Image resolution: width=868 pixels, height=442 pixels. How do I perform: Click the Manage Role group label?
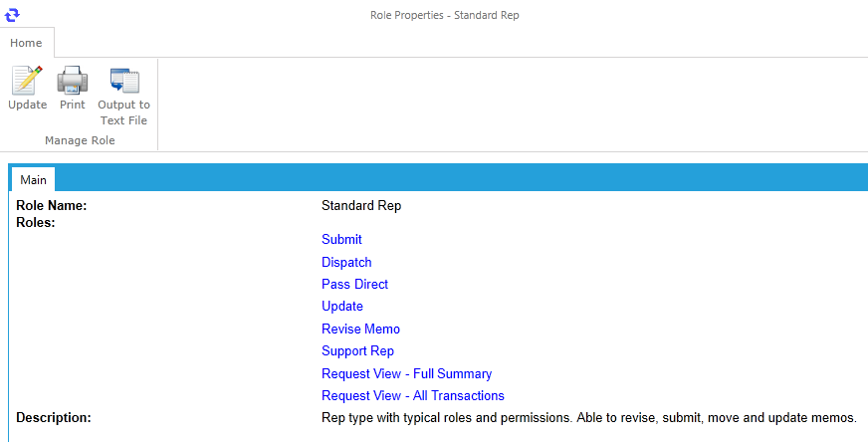click(80, 140)
